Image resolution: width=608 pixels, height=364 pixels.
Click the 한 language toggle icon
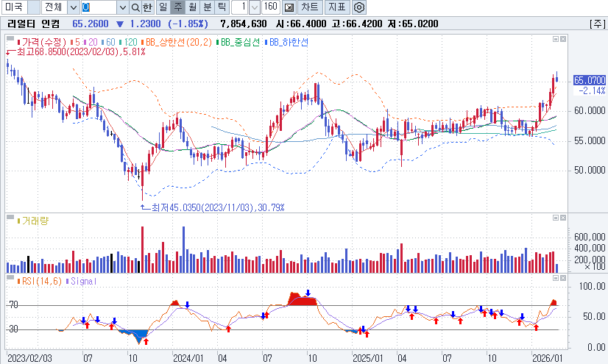click(148, 7)
